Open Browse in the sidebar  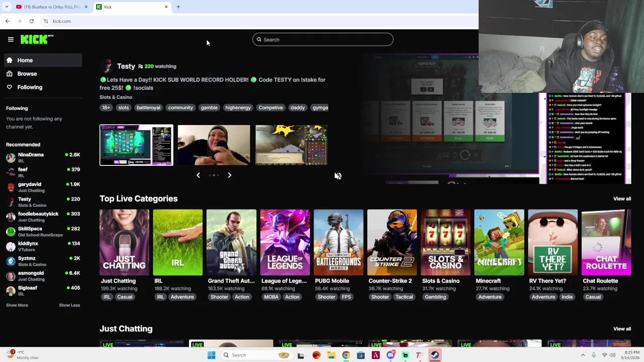pos(43,74)
